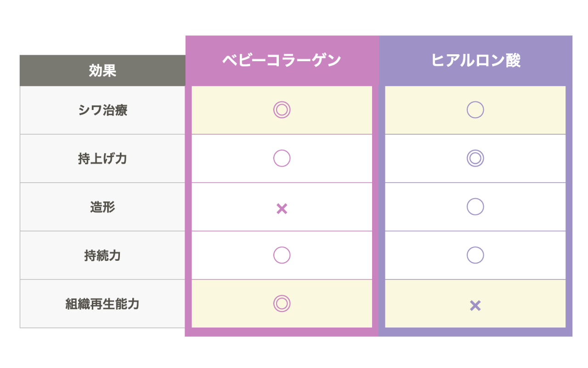588x368 pixels.
Task: Select the ヒアルロン酸 column header
Action: [475, 61]
